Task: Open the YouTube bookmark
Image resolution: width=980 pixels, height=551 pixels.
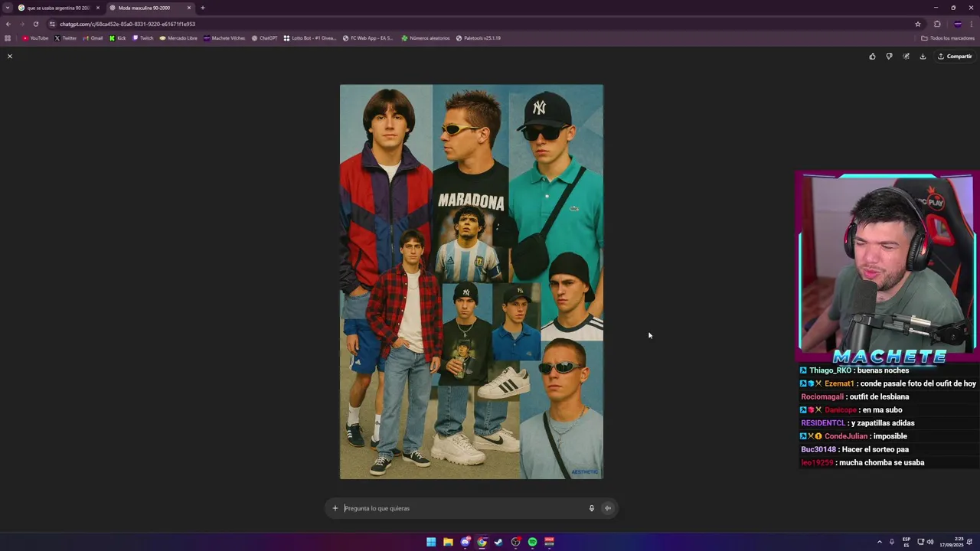Action: 35,37
